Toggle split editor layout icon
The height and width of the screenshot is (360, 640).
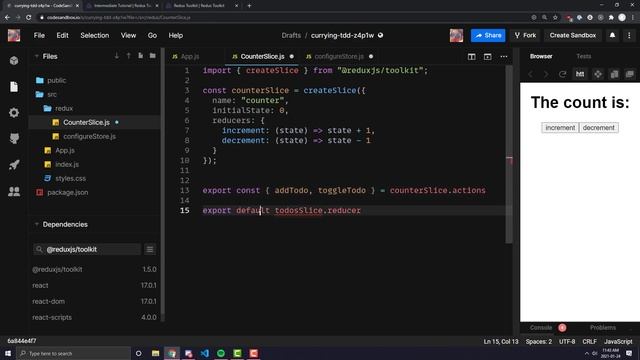pyautogui.click(x=471, y=57)
